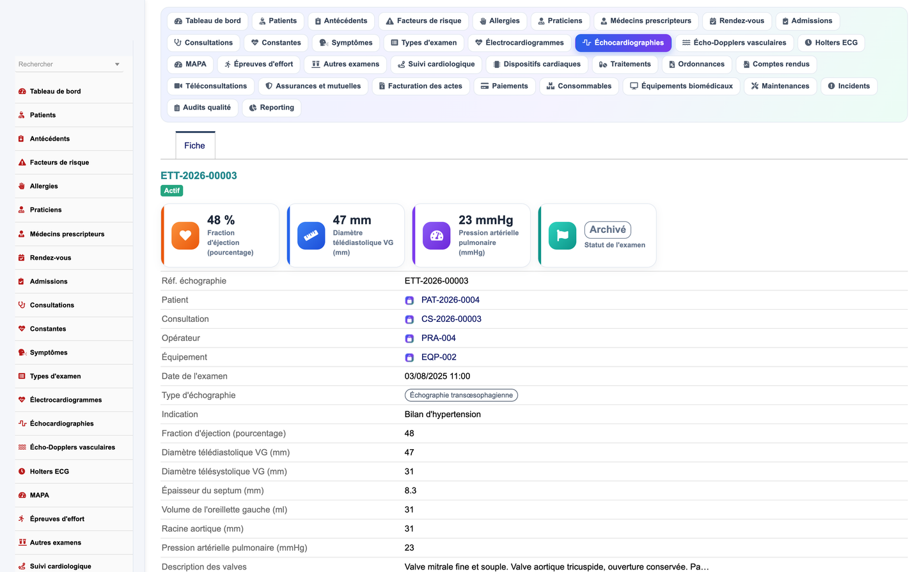Viewport: 924px width, 572px height.
Task: Open Équipements biomédicaux top tab
Action: click(x=682, y=86)
